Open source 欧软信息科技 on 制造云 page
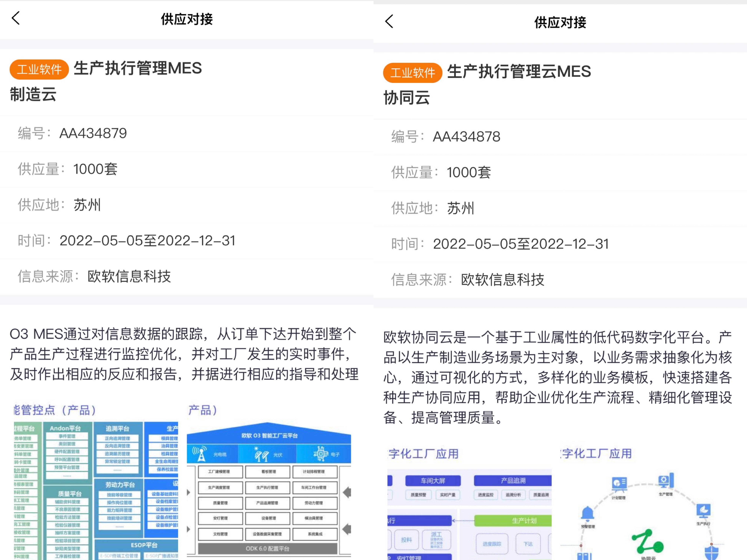Image resolution: width=747 pixels, height=560 pixels. tap(129, 277)
